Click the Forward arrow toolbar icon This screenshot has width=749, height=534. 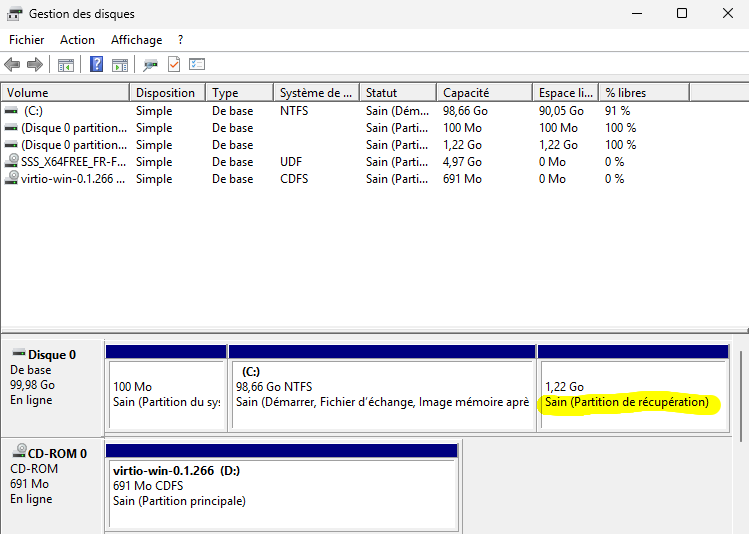click(34, 65)
